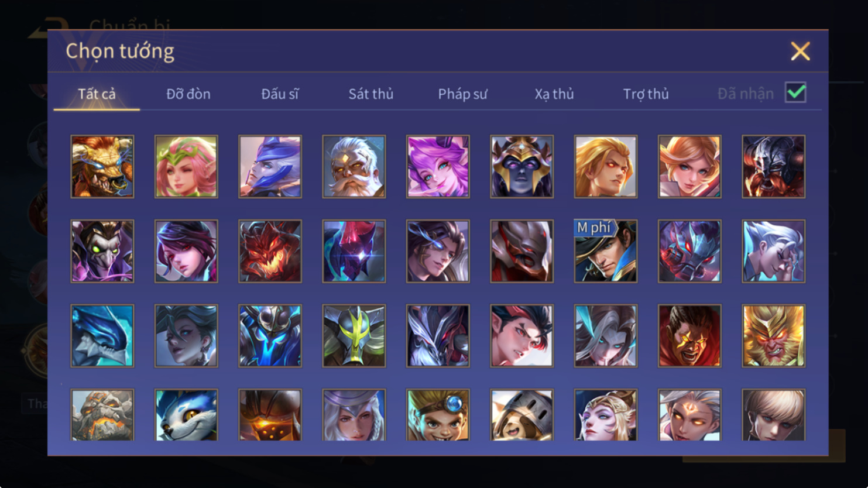Pick the red-helmeted dwarf hero portrait

click(x=774, y=167)
